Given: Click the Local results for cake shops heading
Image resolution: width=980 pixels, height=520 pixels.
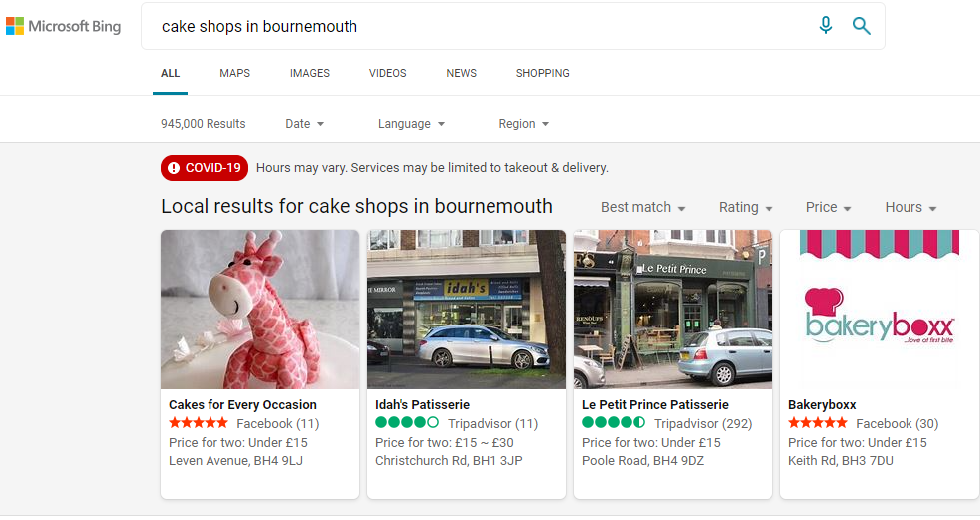Looking at the screenshot, I should tap(356, 206).
